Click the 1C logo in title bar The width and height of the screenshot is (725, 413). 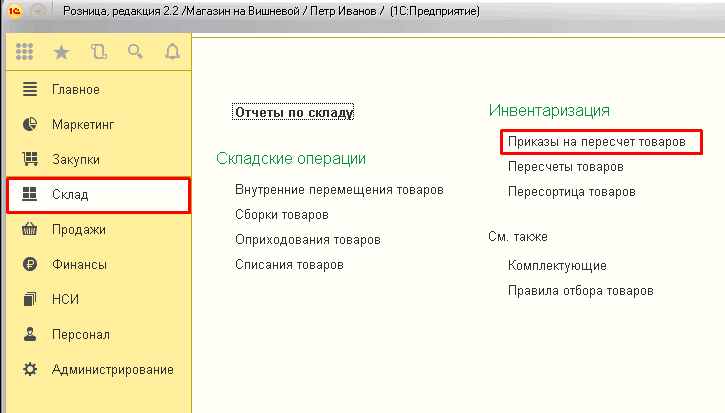point(16,12)
